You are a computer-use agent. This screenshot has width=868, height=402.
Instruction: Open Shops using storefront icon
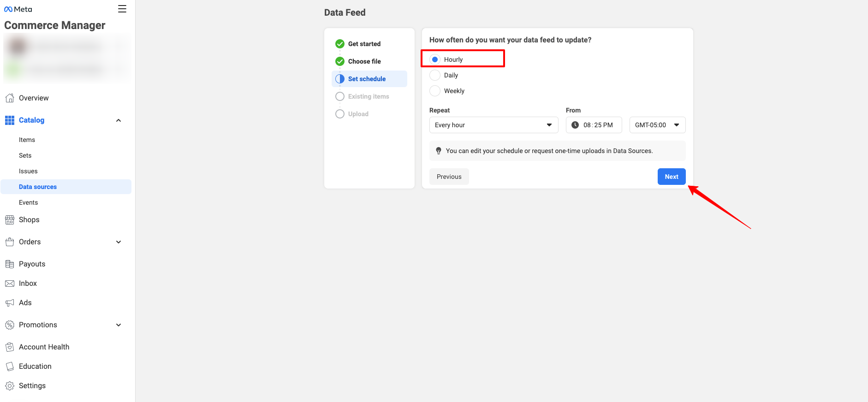pos(10,220)
